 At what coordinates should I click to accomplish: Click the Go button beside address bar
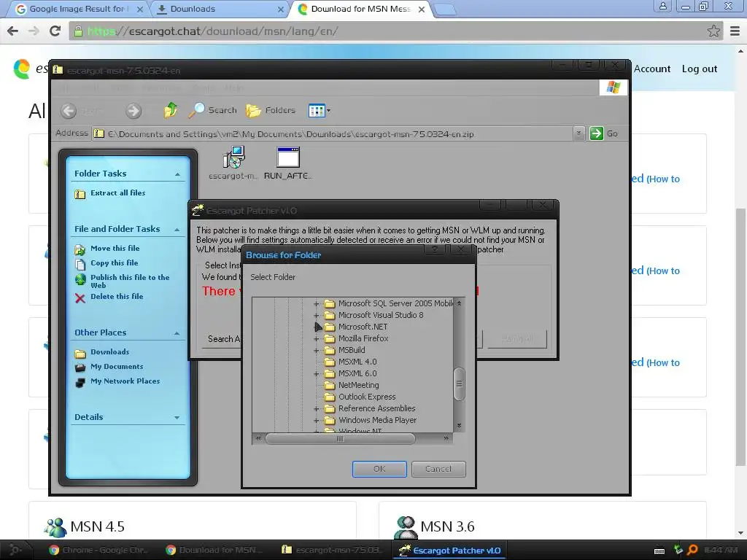point(603,134)
